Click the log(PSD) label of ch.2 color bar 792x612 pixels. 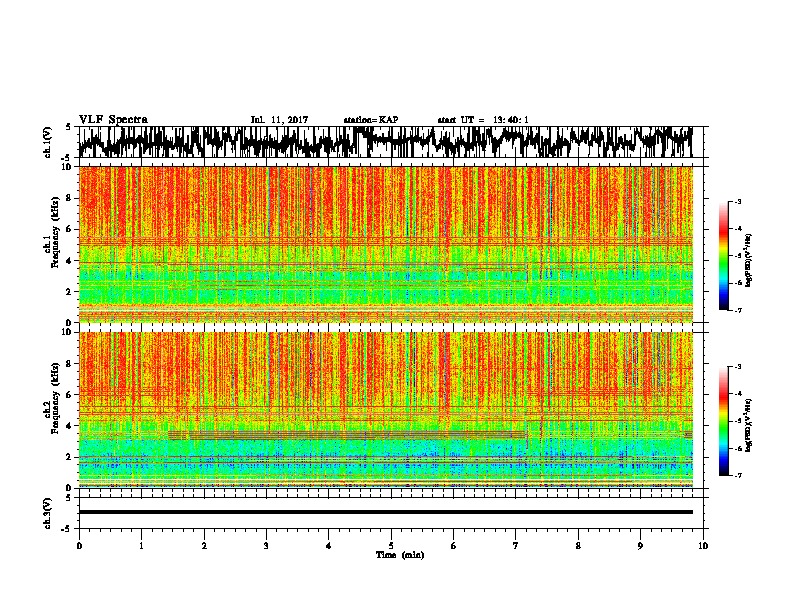[x=749, y=425]
